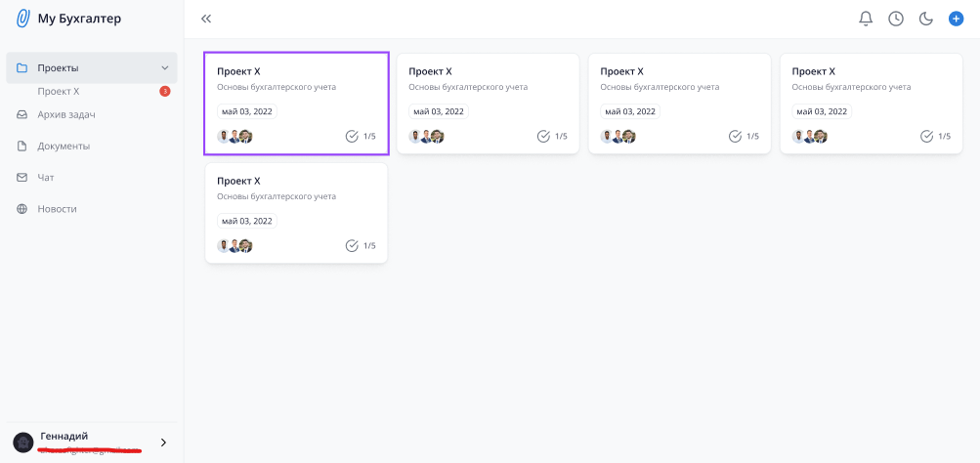Select Проект X under Проекты in sidebar

pyautogui.click(x=58, y=91)
